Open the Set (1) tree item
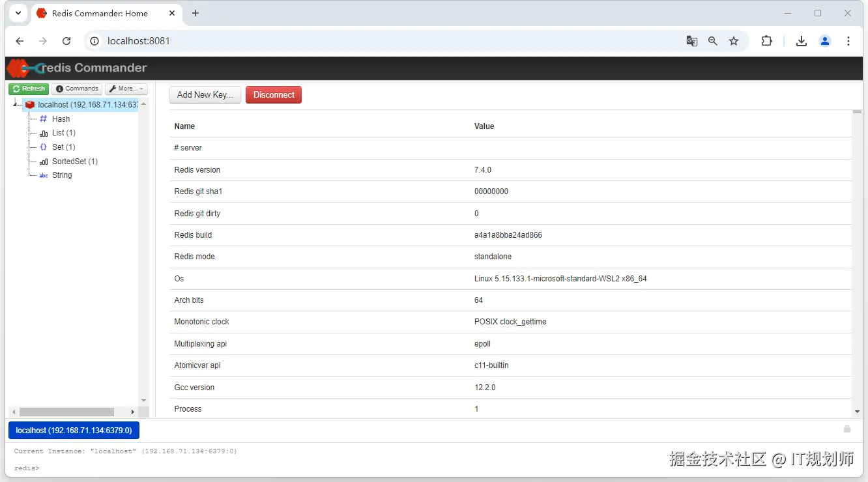The width and height of the screenshot is (868, 482). 64,147
